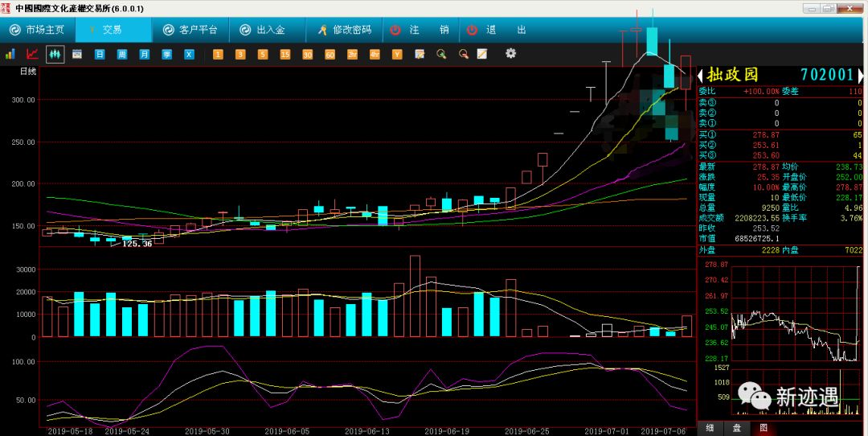This screenshot has height=436, width=868.
Task: Select the 60-minute chart interval
Action: point(330,54)
